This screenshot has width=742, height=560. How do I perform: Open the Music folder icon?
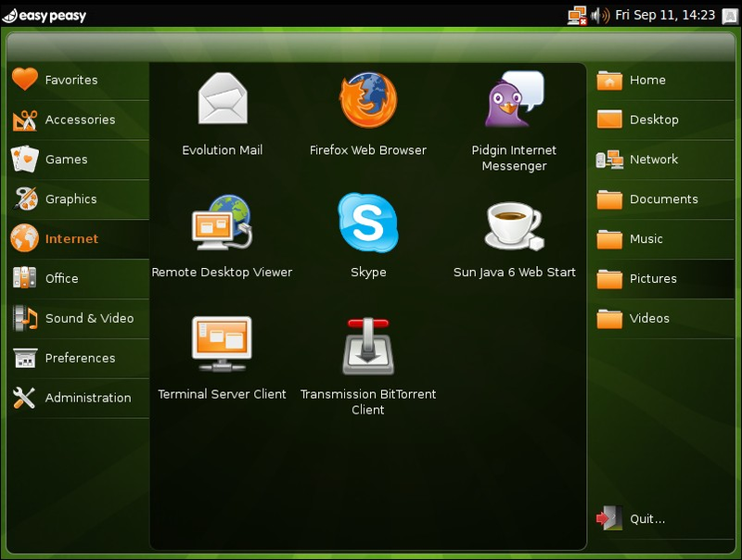point(609,239)
